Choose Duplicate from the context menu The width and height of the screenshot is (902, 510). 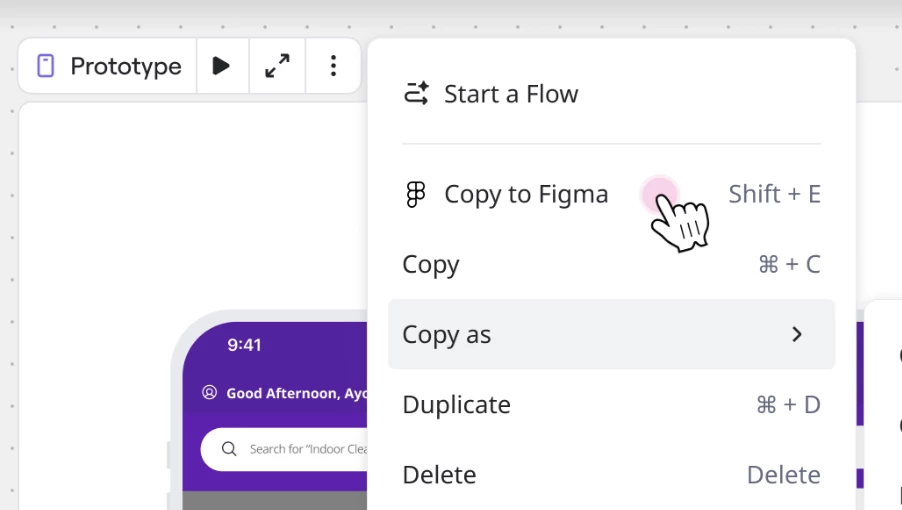(611, 405)
